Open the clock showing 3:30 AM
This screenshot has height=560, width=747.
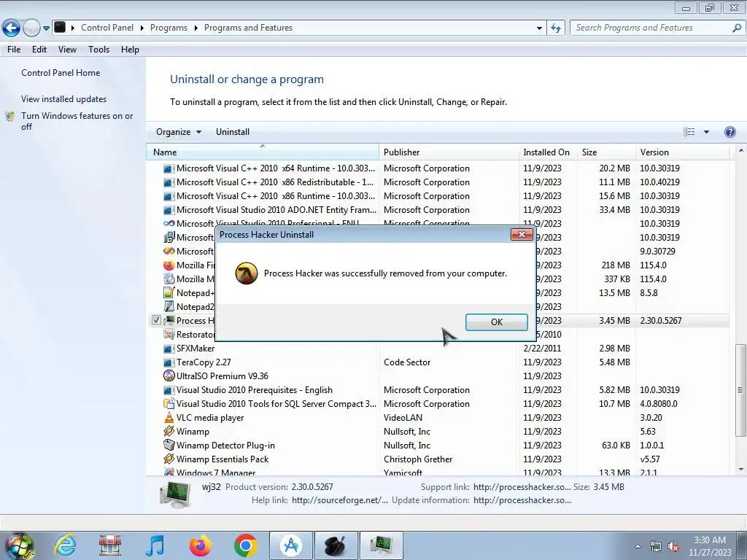tap(710, 546)
